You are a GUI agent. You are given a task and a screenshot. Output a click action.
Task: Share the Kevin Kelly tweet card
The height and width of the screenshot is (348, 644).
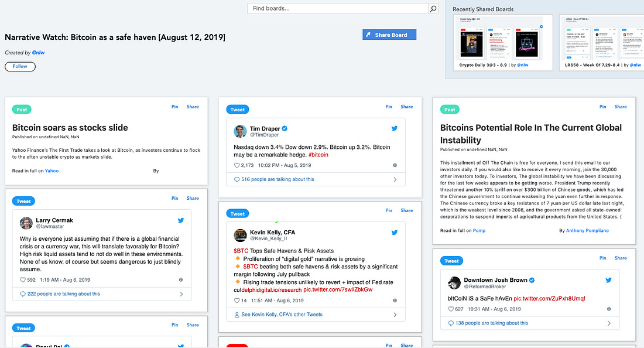click(407, 210)
